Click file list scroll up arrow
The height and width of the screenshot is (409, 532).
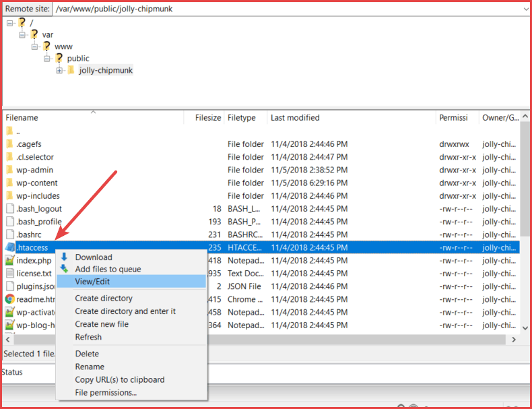525,117
